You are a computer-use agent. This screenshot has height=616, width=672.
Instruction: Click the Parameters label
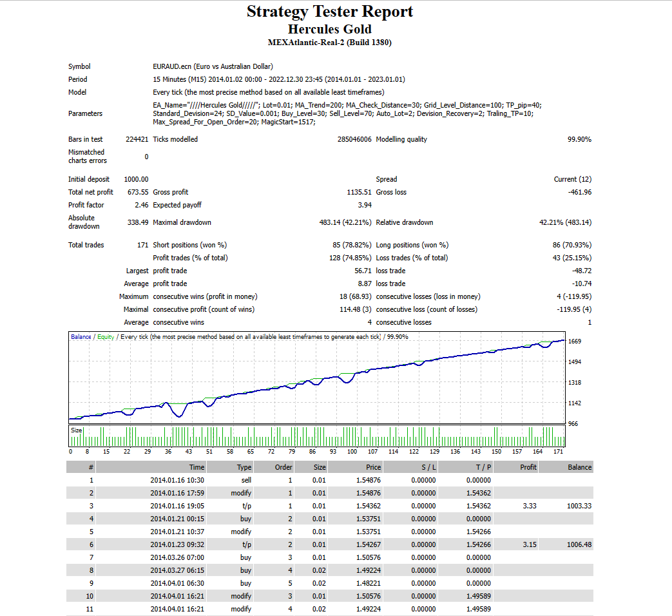(x=85, y=113)
